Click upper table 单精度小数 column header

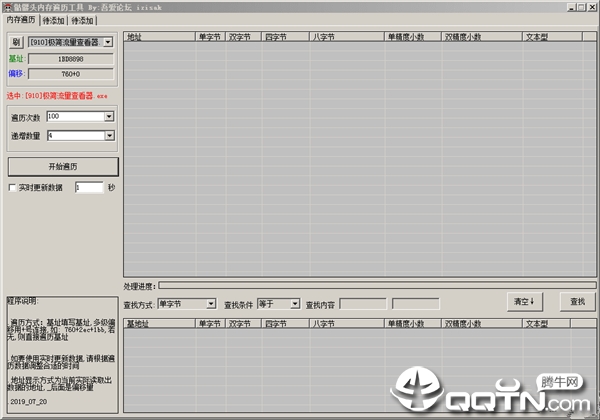[x=413, y=37]
